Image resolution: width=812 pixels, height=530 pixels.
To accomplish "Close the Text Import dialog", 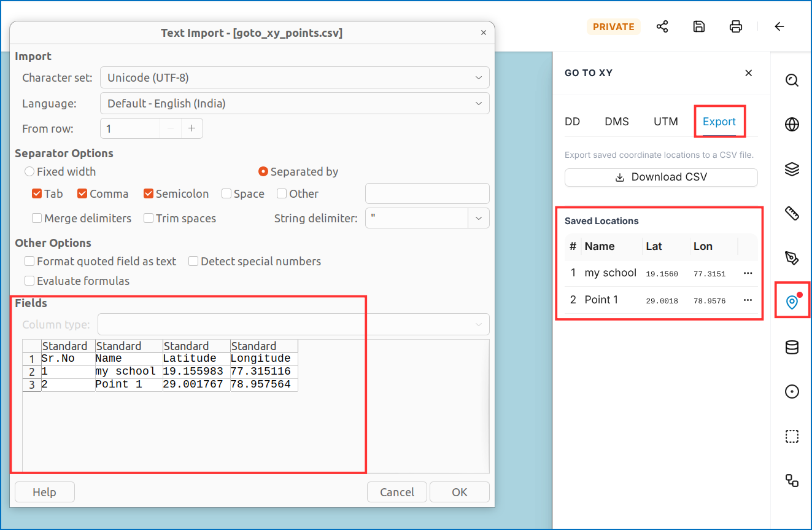I will [484, 33].
